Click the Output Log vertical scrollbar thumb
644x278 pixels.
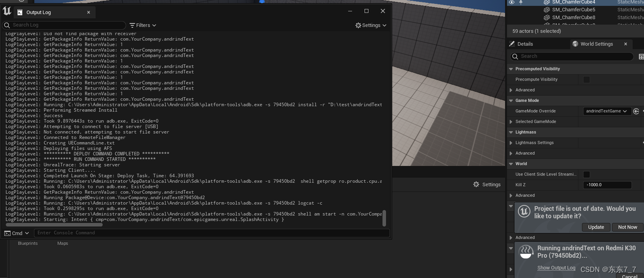tap(385, 218)
